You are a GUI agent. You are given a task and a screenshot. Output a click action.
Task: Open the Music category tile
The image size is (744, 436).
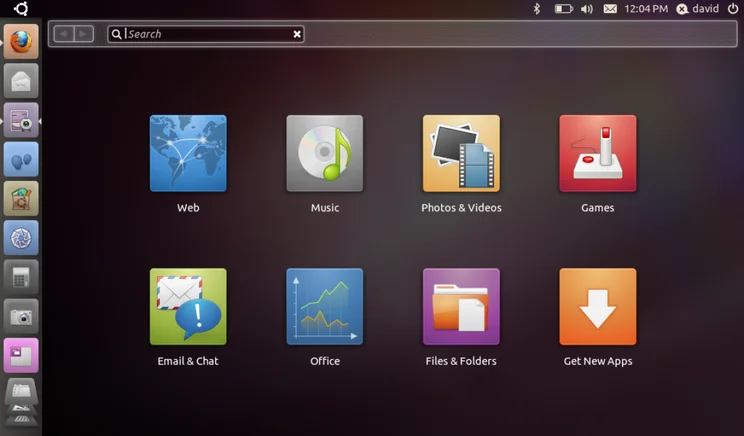coord(325,153)
